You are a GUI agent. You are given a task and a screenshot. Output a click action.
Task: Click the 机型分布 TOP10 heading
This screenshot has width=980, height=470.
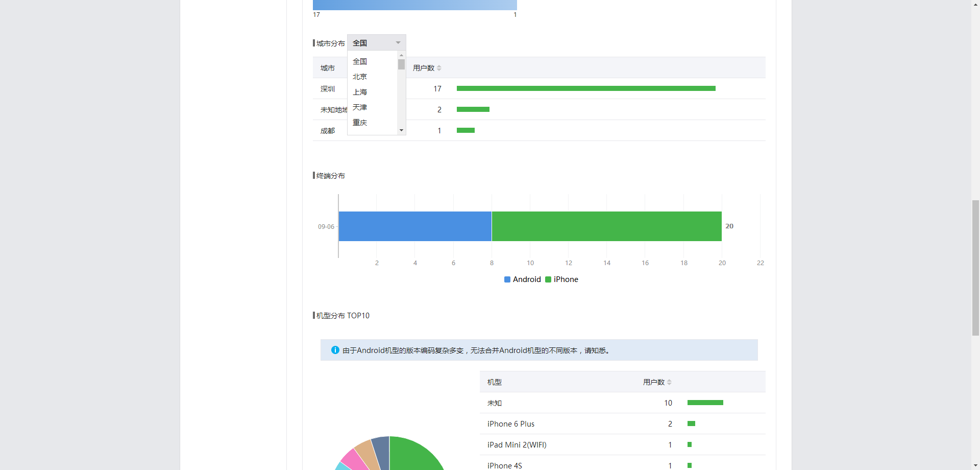[x=342, y=316]
